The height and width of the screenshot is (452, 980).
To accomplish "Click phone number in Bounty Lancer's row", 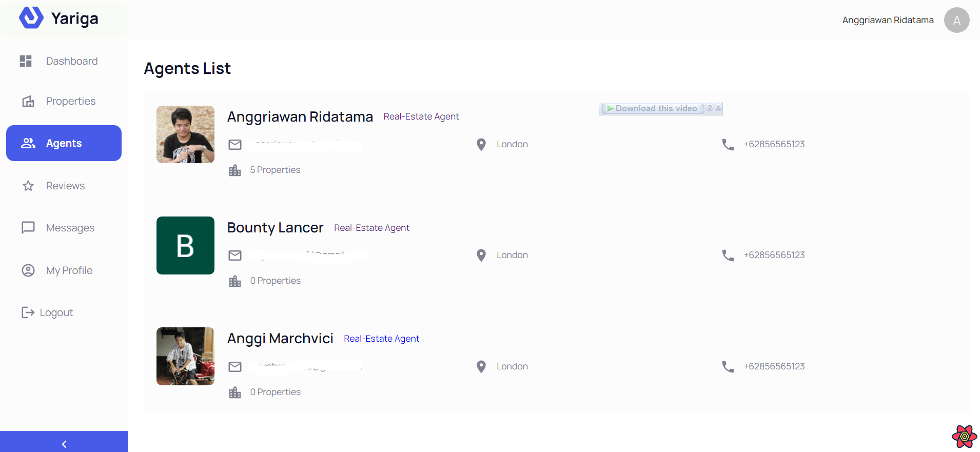I will (774, 255).
